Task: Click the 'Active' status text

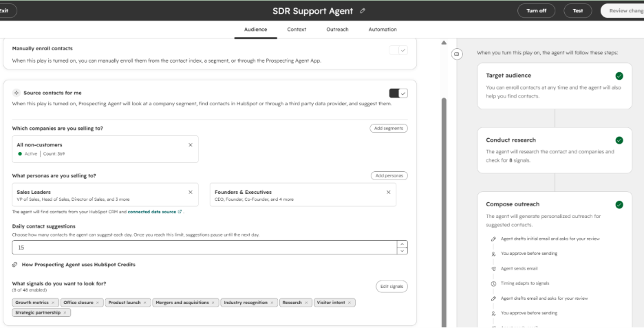Action: point(31,154)
